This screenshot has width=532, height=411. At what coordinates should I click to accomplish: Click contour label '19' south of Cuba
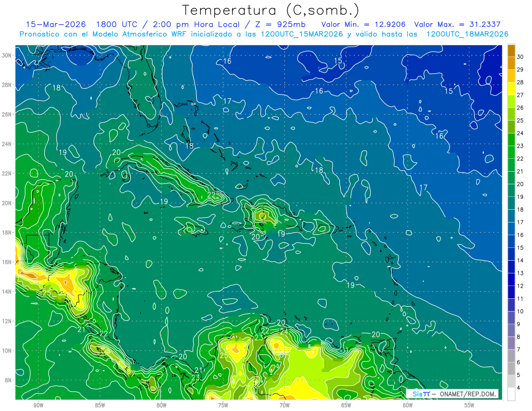click(x=164, y=201)
